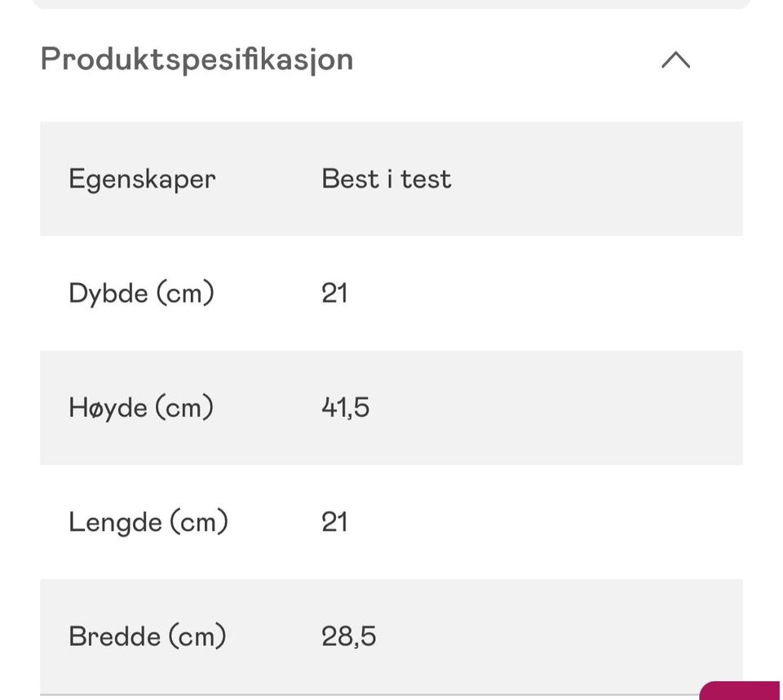Click the divider line below the Bredde row
783x700 pixels.
click(x=367, y=694)
